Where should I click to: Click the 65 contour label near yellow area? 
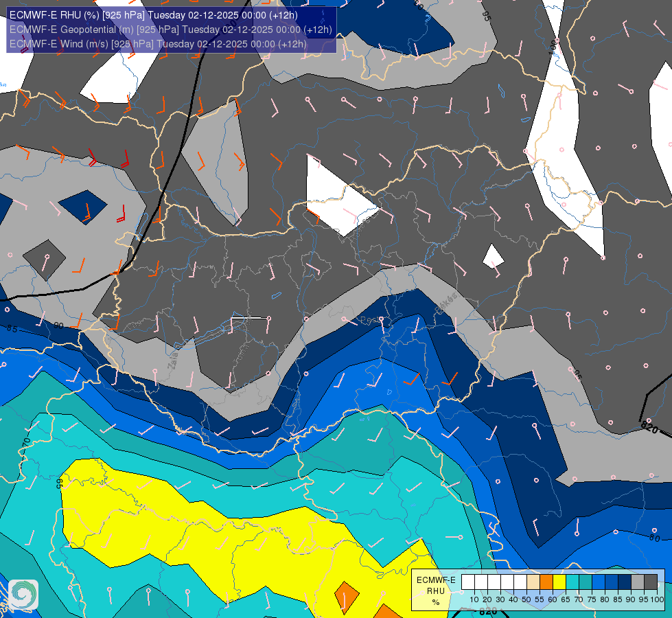(59, 483)
